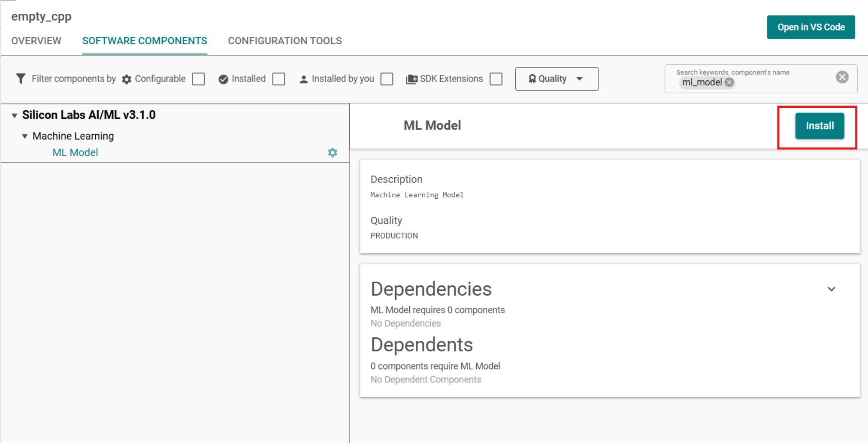
Task: Clear the search field with the X icon
Action: click(x=842, y=77)
